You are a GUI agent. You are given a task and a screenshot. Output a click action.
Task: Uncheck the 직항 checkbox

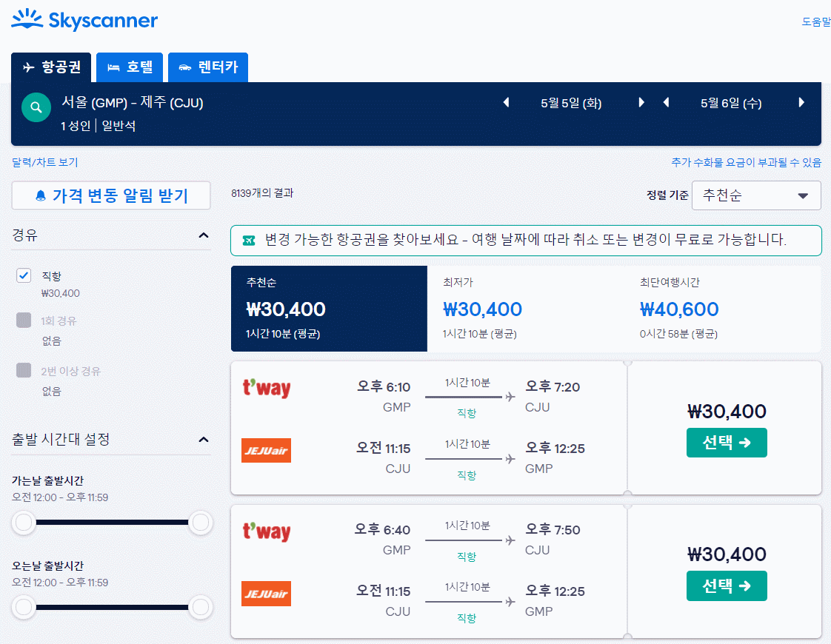click(24, 275)
